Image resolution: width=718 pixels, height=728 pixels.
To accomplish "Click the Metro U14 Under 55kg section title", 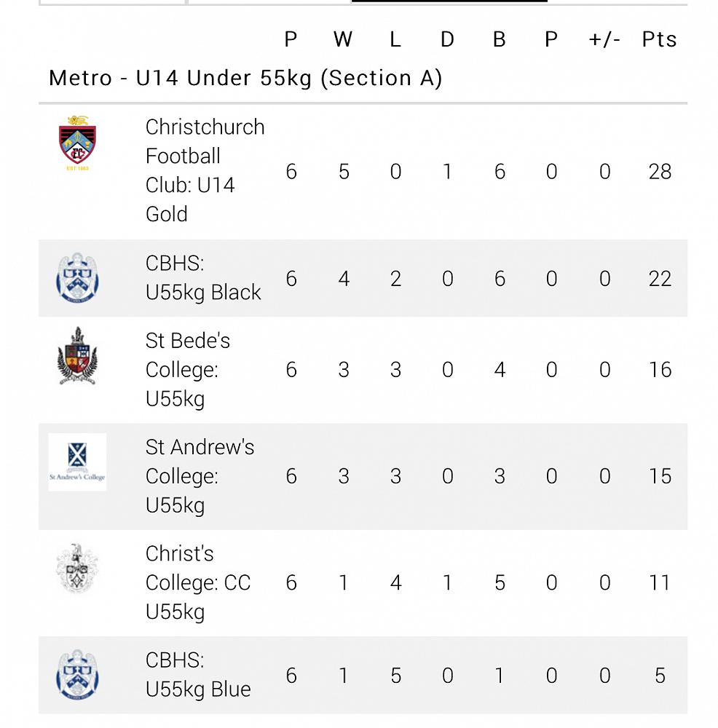I will pos(245,79).
